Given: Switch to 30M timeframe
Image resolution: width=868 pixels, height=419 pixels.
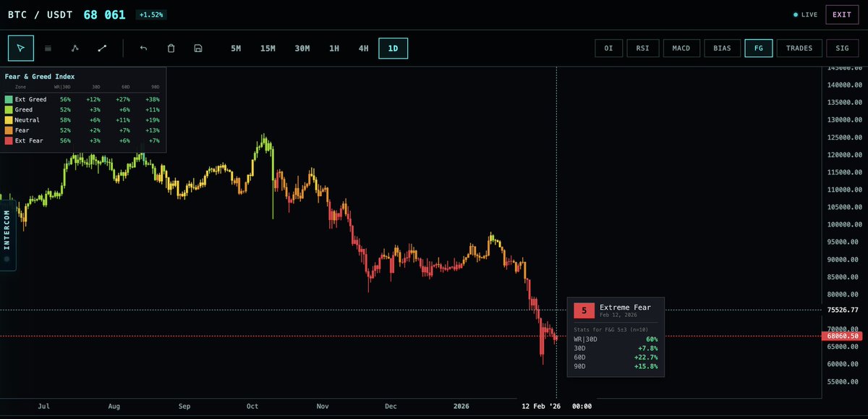Looking at the screenshot, I should click(x=302, y=48).
